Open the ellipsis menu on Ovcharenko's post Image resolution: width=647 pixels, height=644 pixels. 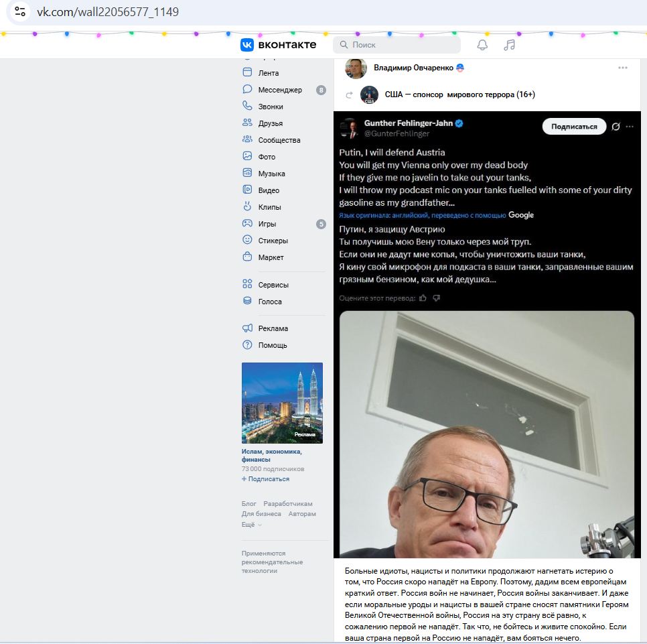[x=623, y=67]
